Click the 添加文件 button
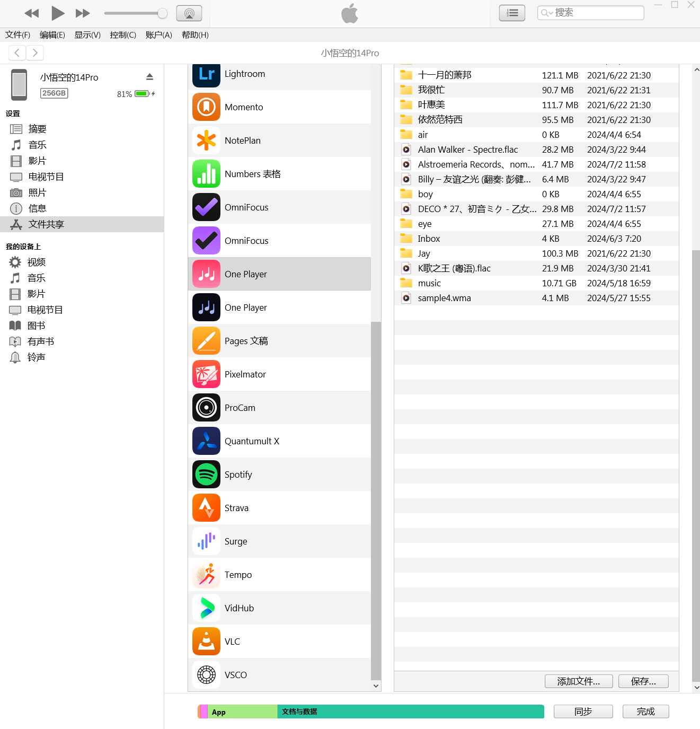 (578, 681)
